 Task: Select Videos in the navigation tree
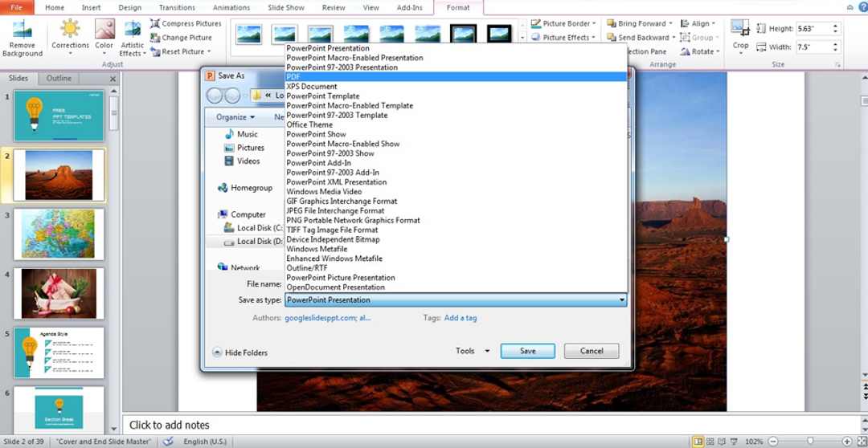point(242,161)
